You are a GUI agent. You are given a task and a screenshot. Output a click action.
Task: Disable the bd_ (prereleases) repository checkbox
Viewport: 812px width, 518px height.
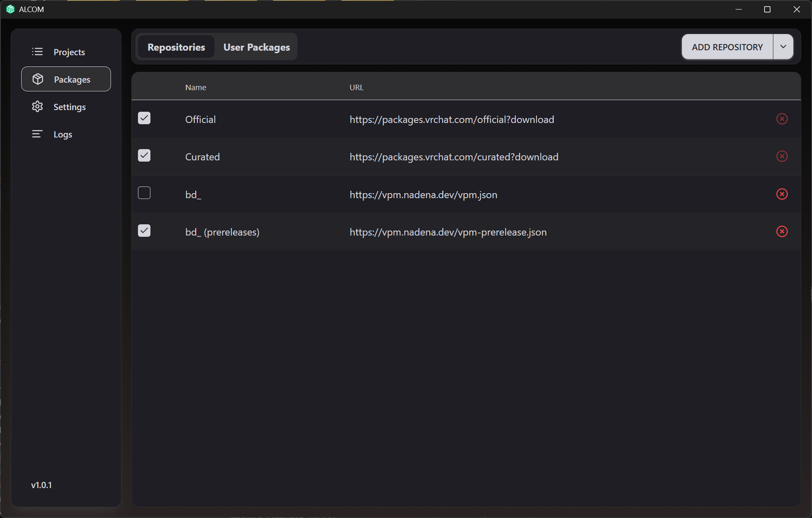(144, 231)
